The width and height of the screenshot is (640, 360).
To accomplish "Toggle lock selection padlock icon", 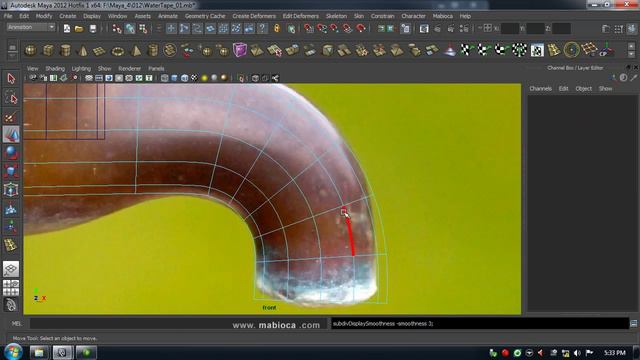I will (x=277, y=28).
